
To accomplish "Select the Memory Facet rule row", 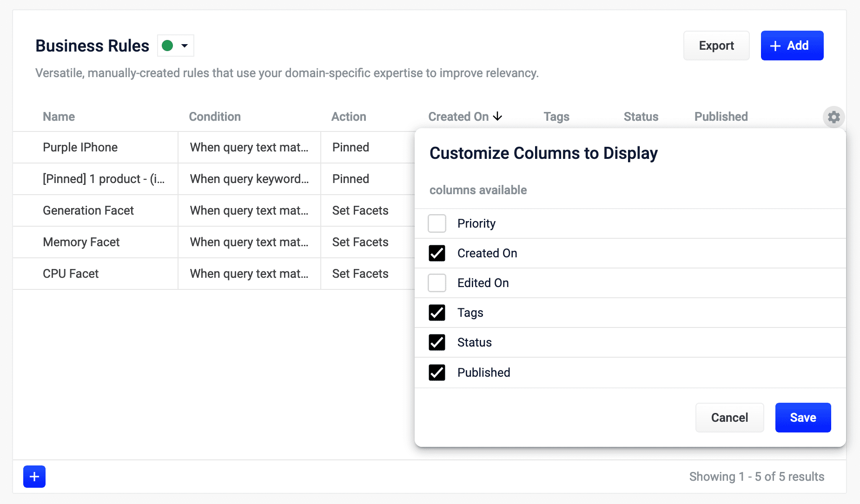I will (x=81, y=242).
